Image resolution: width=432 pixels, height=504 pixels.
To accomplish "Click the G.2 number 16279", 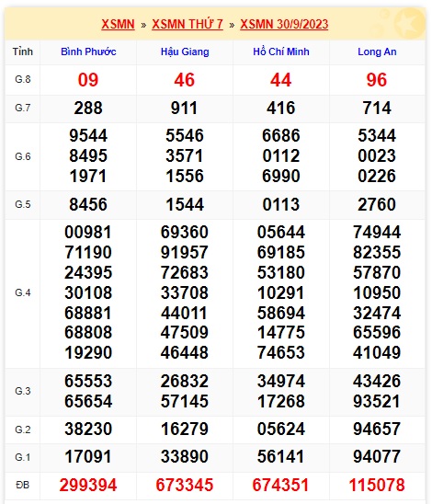I will point(185,430).
